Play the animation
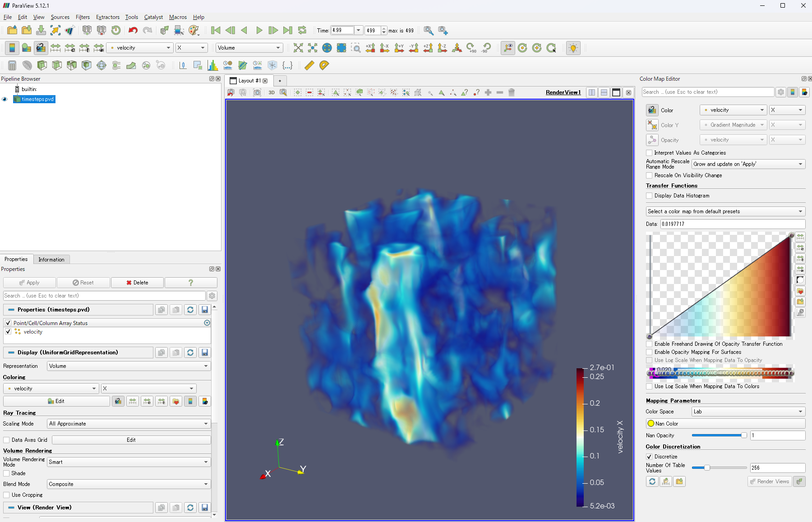 coord(259,30)
